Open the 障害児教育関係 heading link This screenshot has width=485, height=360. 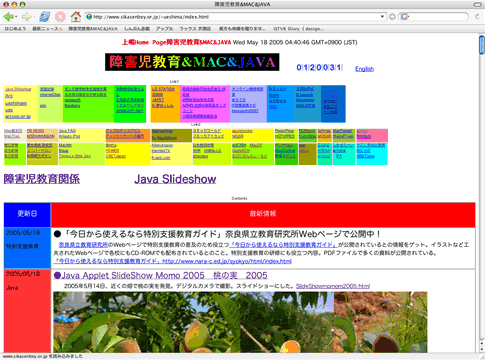[x=42, y=179]
